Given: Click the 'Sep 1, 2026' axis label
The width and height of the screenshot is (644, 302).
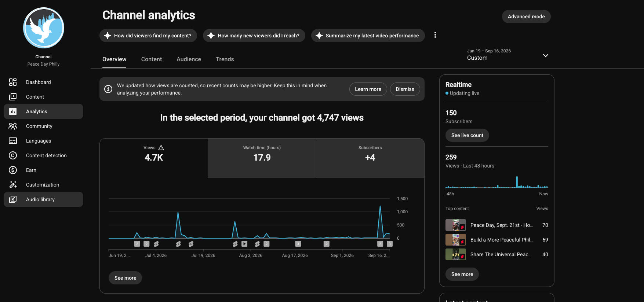Looking at the screenshot, I should (342, 255).
